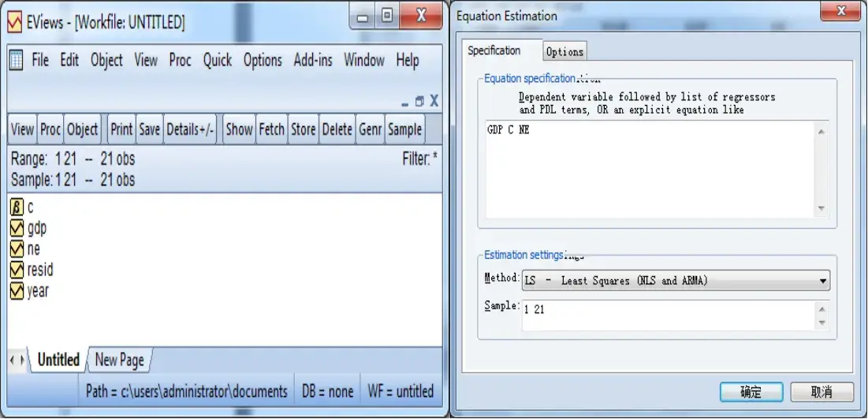Click the Delete toolbar button
Screen dimensions: 868x419
click(x=337, y=129)
